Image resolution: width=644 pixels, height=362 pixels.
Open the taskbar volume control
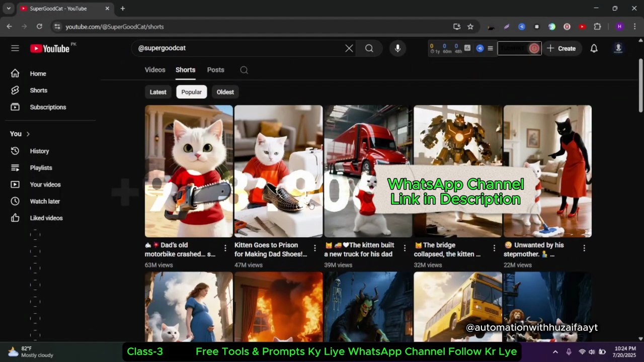click(x=592, y=351)
